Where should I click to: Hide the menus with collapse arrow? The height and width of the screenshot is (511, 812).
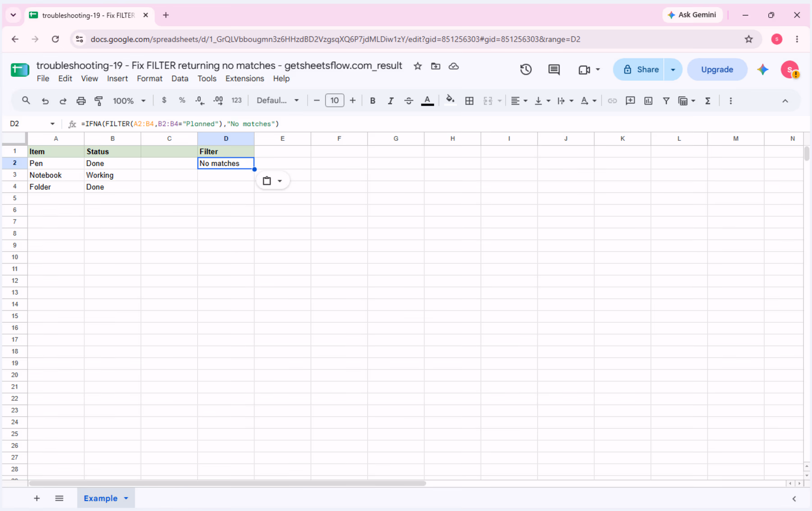click(x=785, y=101)
